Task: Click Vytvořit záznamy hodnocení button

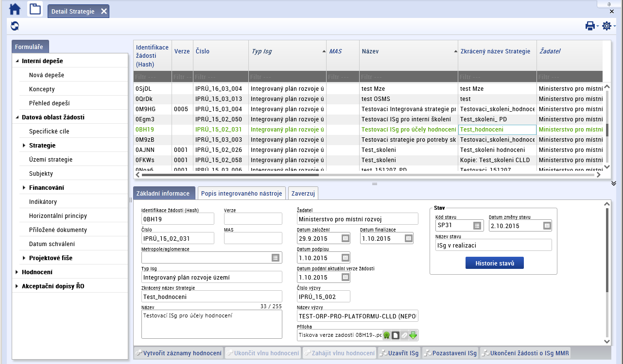Action: pyautogui.click(x=178, y=353)
